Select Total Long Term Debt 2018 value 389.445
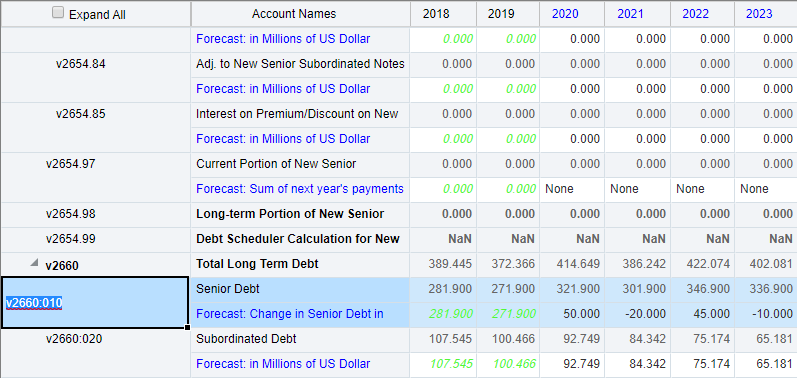 click(x=450, y=264)
